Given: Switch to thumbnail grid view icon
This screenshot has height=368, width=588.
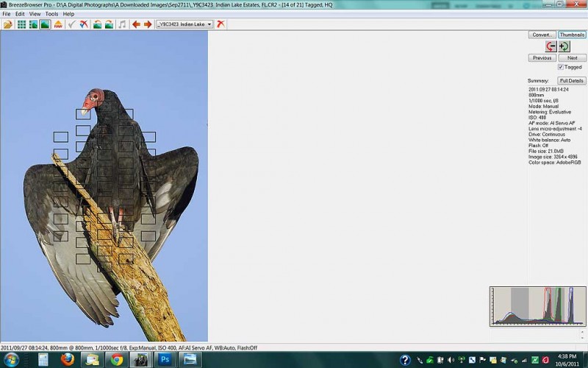Looking at the screenshot, I should pyautogui.click(x=22, y=24).
